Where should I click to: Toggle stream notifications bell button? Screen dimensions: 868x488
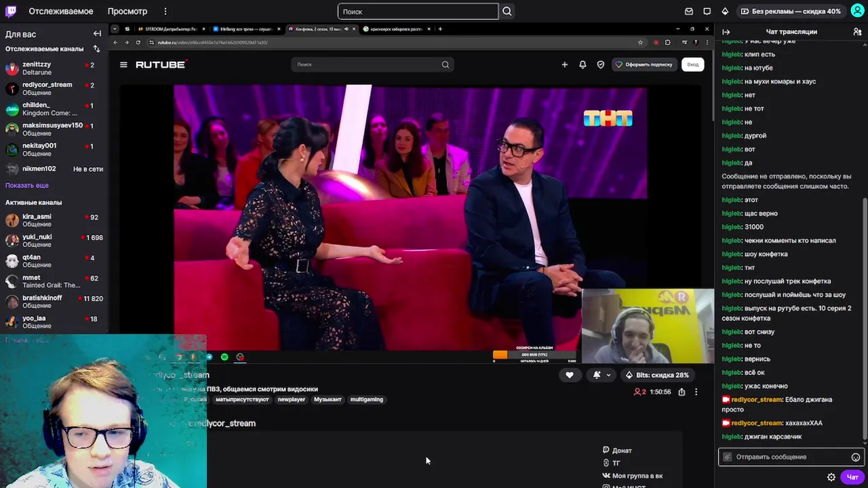(597, 375)
